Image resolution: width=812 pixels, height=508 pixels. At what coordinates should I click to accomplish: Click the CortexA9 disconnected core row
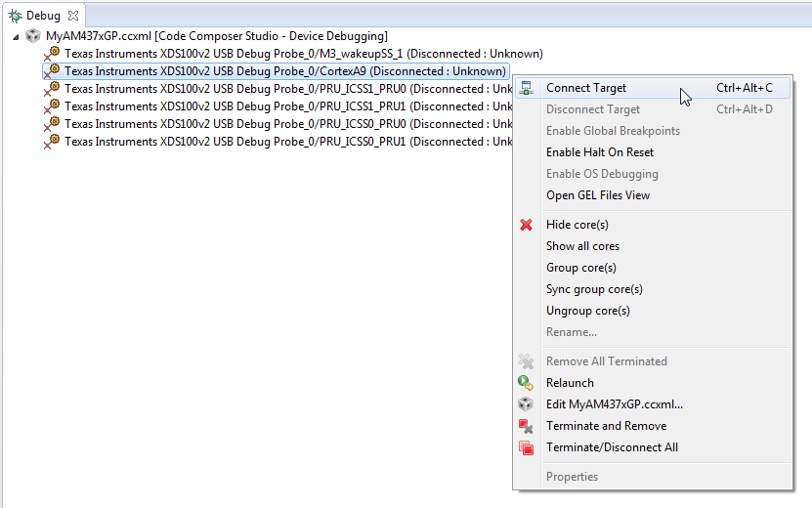[283, 71]
